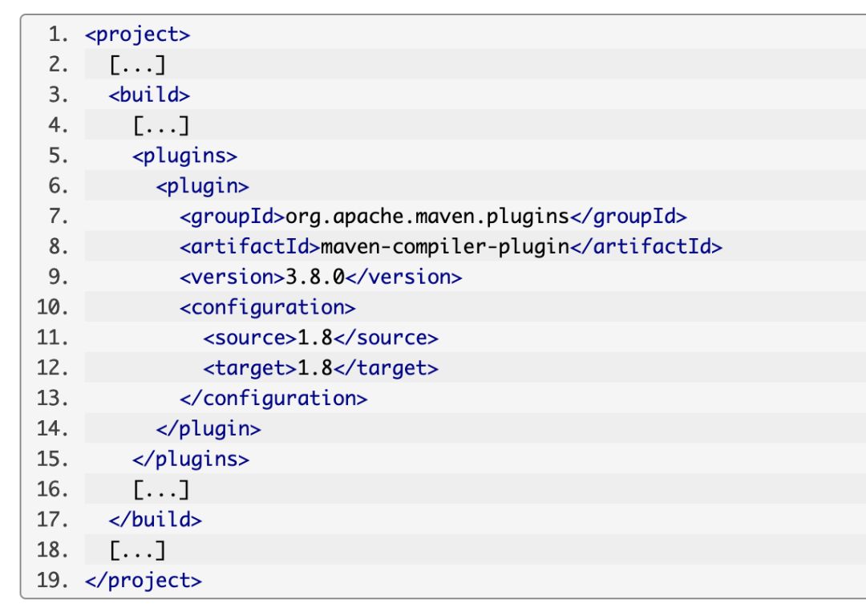866x616 pixels.
Task: Click the org.apache.maven.plugins groupId value
Action: 427,217
